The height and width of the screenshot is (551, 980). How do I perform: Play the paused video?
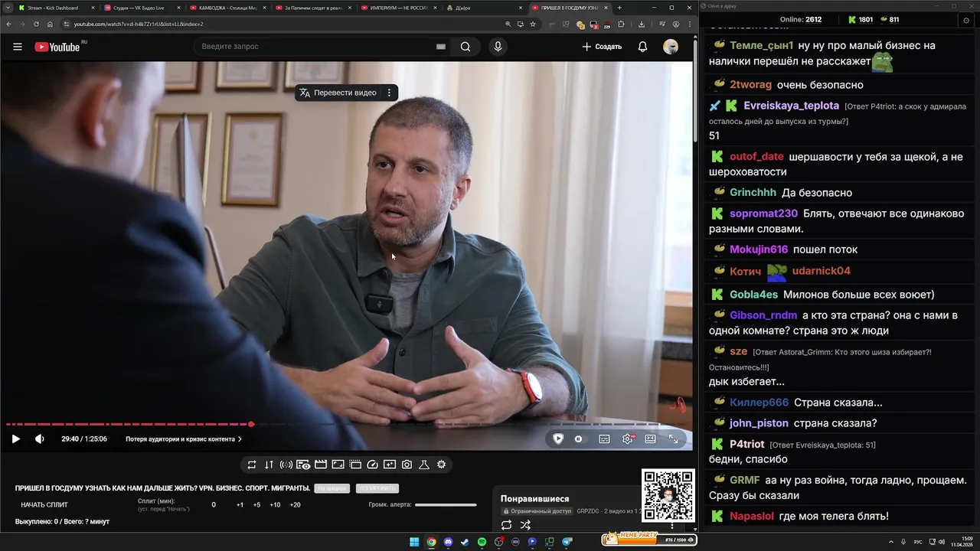(x=15, y=439)
